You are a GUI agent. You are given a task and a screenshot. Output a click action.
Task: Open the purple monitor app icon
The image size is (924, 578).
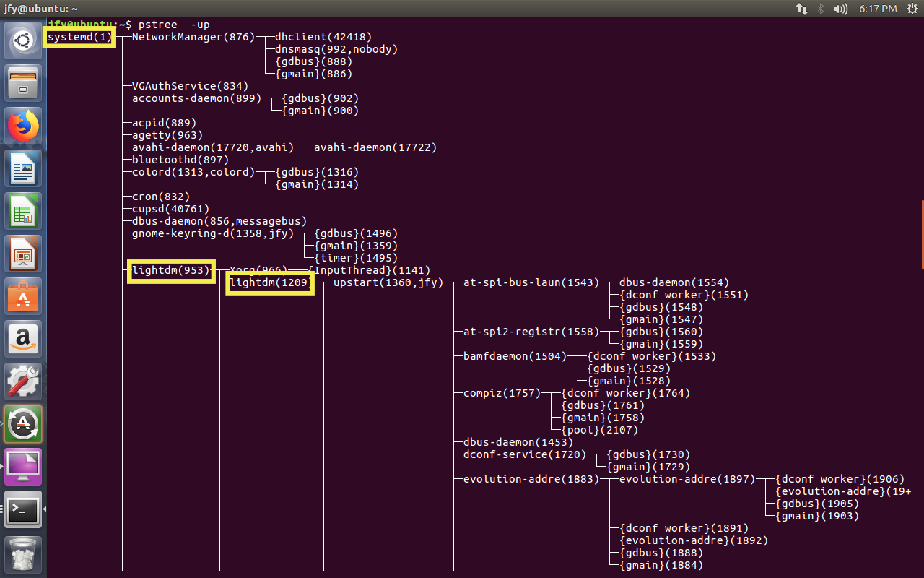23,467
